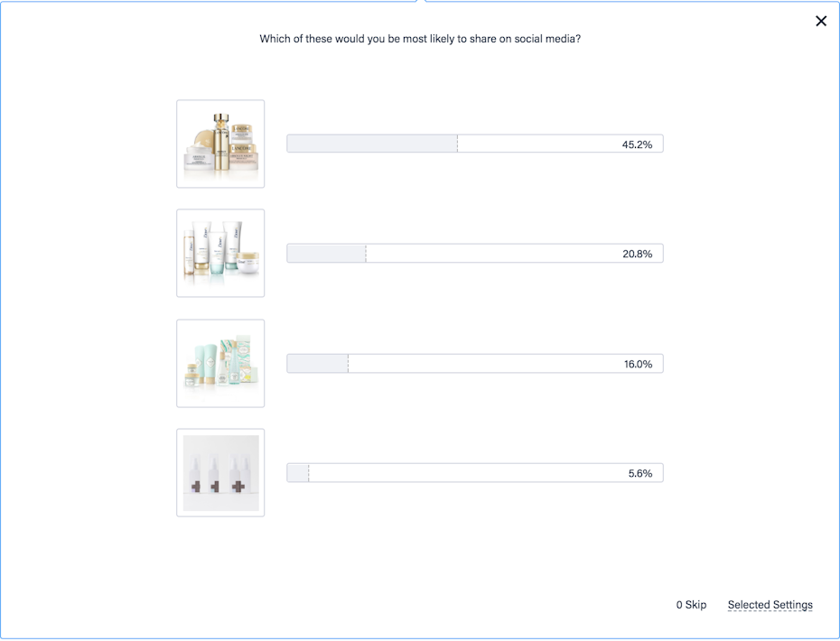Click the dashed marker on the bottom bar
Screen dimensions: 840x641
(311, 472)
